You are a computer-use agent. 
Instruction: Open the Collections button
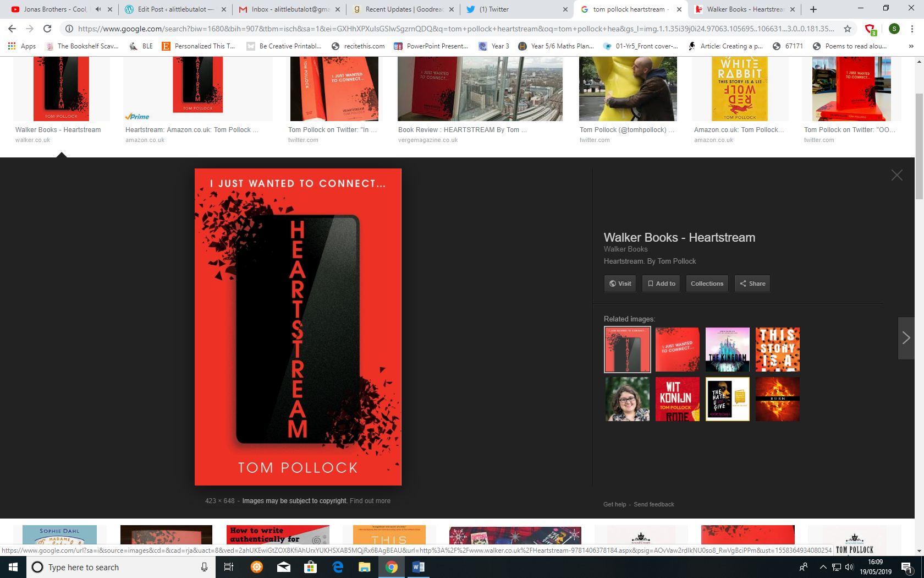click(x=707, y=283)
